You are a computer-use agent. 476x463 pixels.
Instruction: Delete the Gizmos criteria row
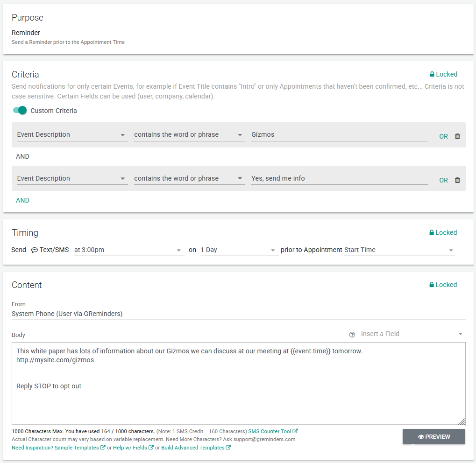[x=457, y=136]
